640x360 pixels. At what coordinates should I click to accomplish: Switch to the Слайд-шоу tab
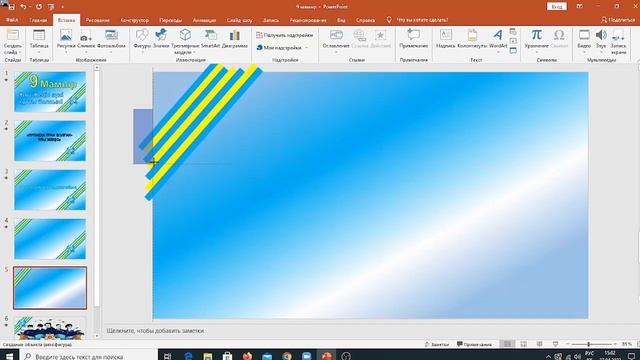tap(239, 20)
